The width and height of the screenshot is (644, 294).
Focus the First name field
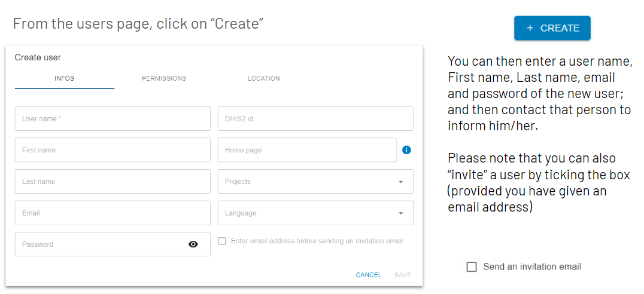coord(113,150)
